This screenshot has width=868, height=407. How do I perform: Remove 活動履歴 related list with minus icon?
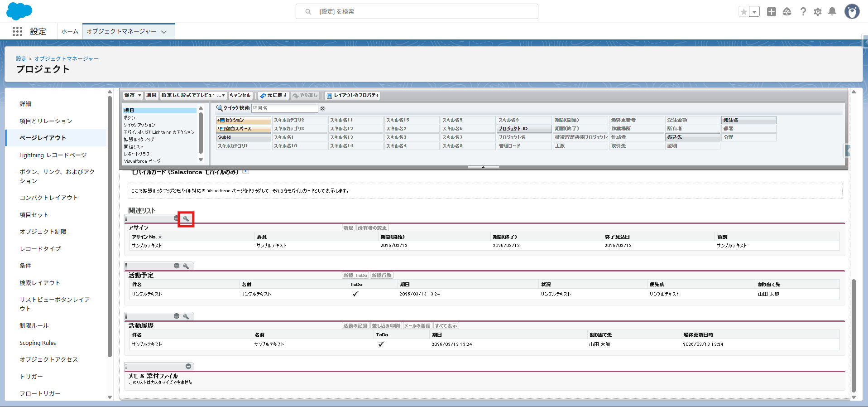[x=177, y=316]
